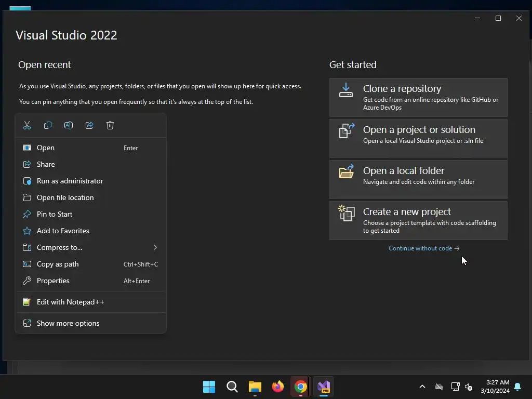Screen dimensions: 532x399
Task: Click the star icon beside Add to Favorites
Action: pos(27,231)
